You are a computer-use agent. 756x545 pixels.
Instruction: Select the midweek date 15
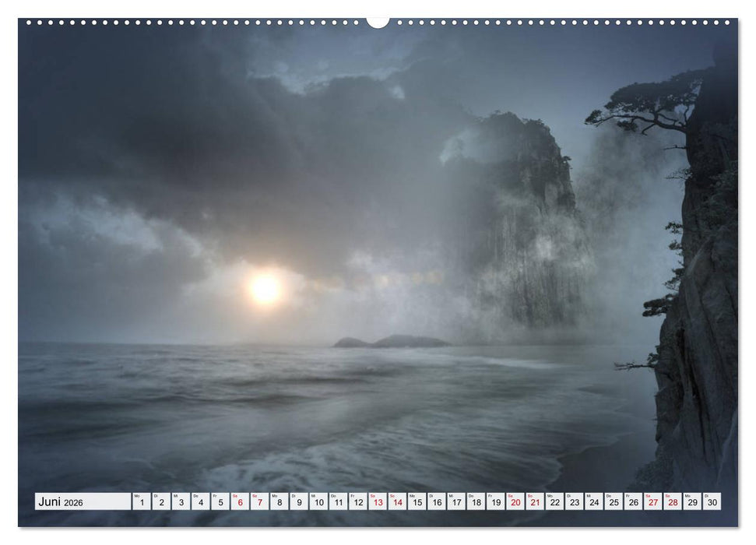[417, 503]
